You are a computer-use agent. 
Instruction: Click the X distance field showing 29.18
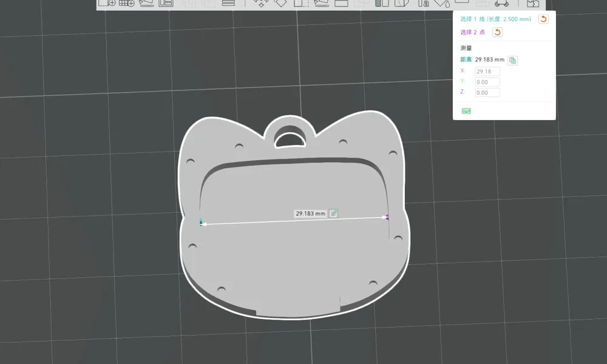[487, 71]
